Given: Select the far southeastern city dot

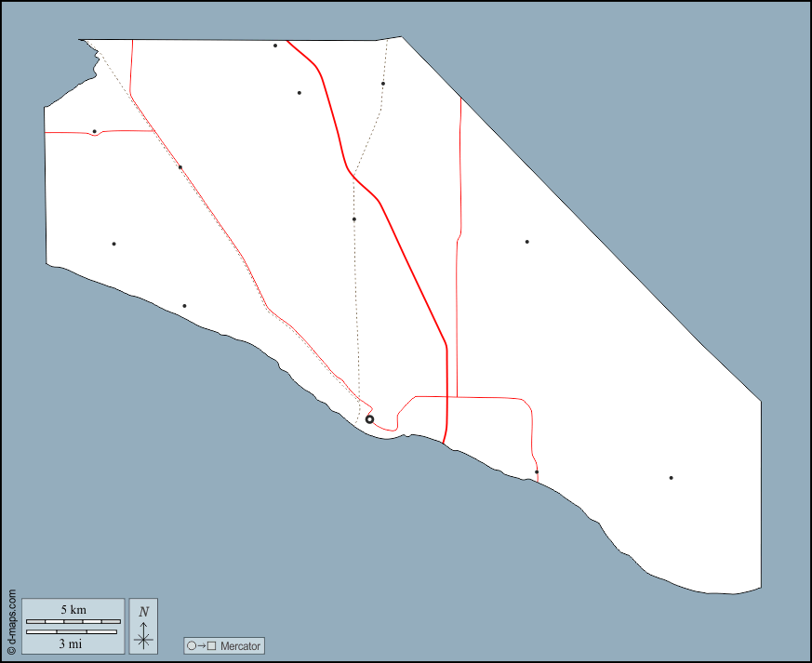Looking at the screenshot, I should [671, 478].
